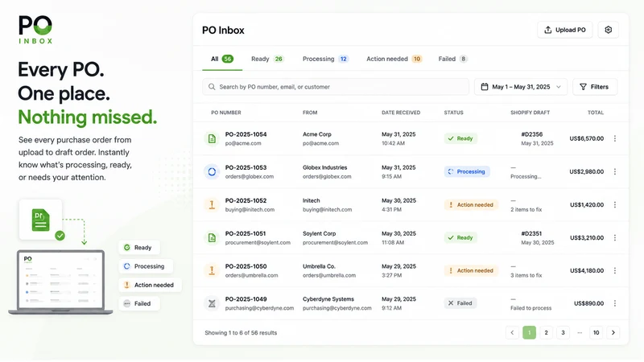
Task: Open the May 1 – May 31 date range dropdown
Action: [520, 87]
